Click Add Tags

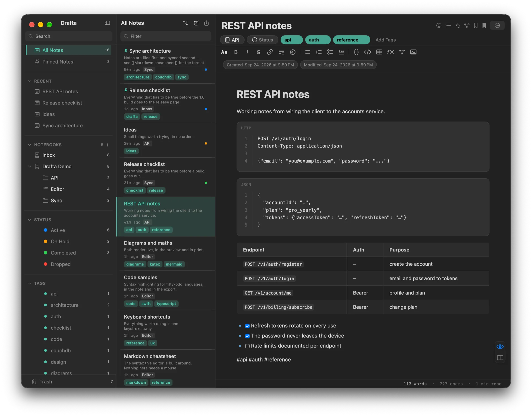[x=385, y=40]
